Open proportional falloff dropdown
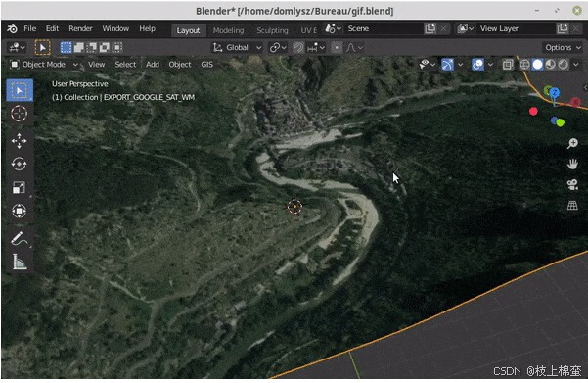The width and height of the screenshot is (588, 383). [x=354, y=48]
